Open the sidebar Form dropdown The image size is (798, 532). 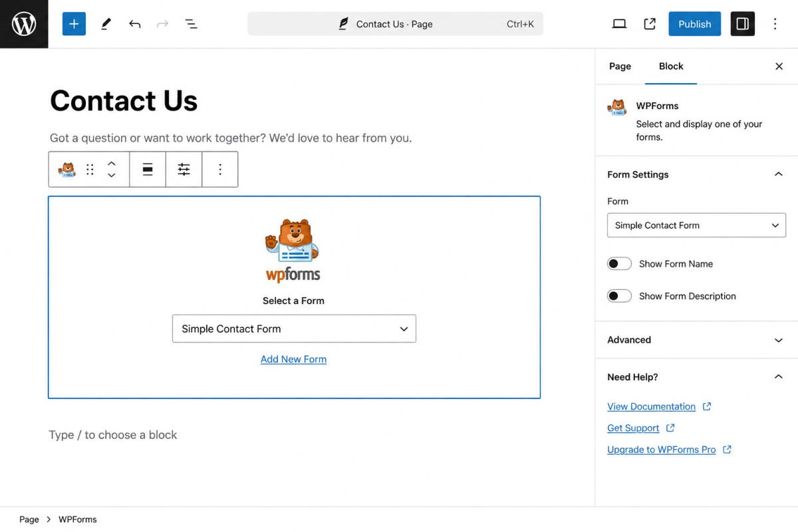point(696,225)
